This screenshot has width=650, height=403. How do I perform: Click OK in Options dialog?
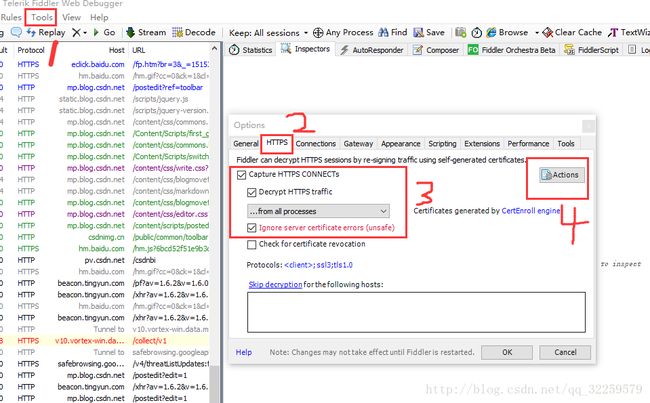(507, 352)
